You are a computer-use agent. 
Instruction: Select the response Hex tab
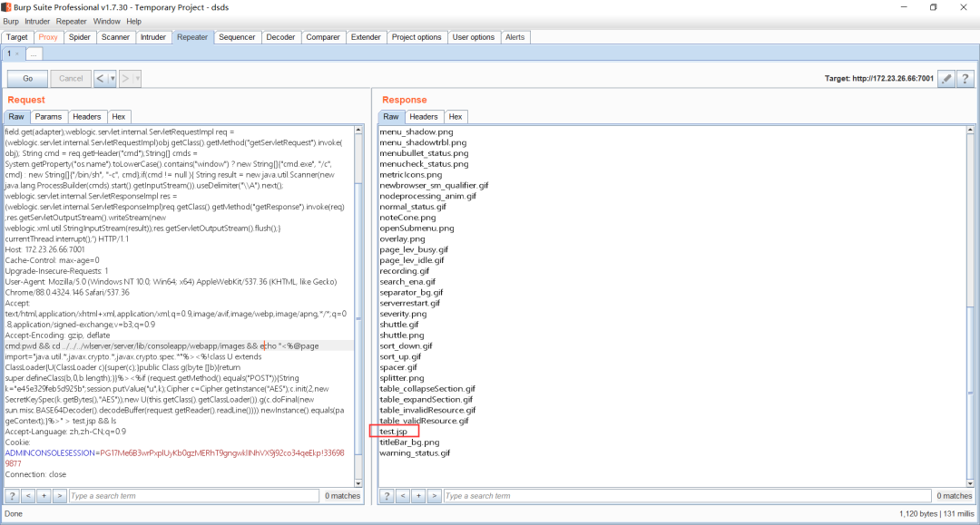pos(456,117)
